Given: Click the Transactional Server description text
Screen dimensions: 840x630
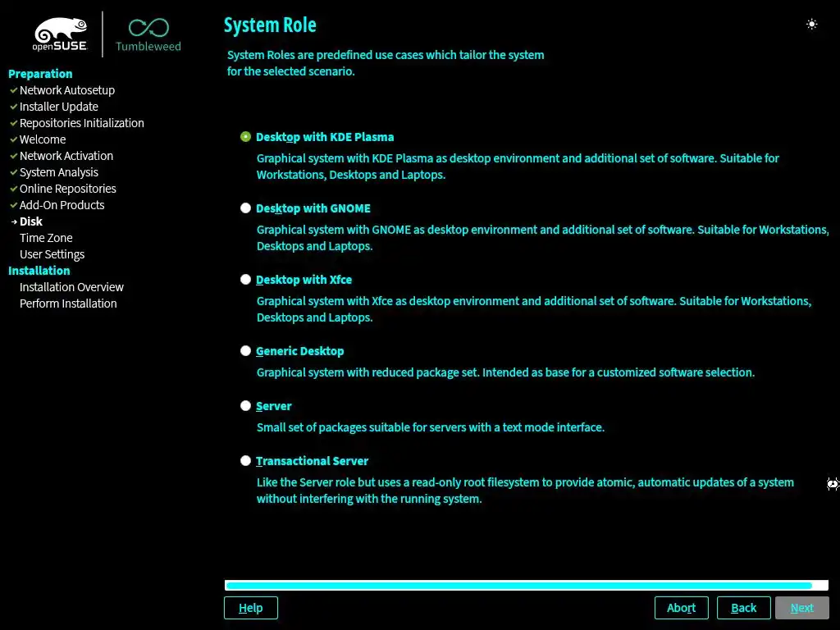Looking at the screenshot, I should point(525,491).
